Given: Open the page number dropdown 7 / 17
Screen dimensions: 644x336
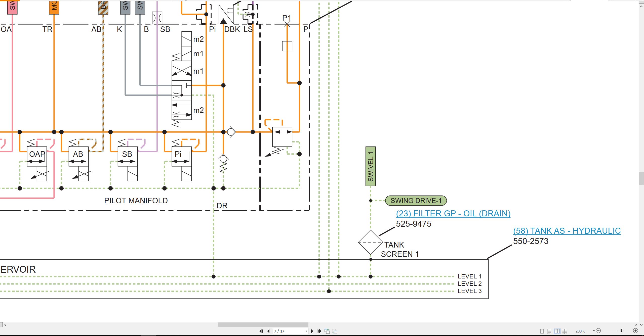Looking at the screenshot, I should pyautogui.click(x=306, y=331).
